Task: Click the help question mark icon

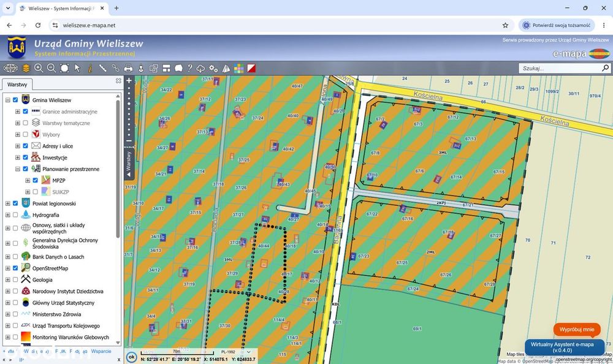Action: click(189, 69)
